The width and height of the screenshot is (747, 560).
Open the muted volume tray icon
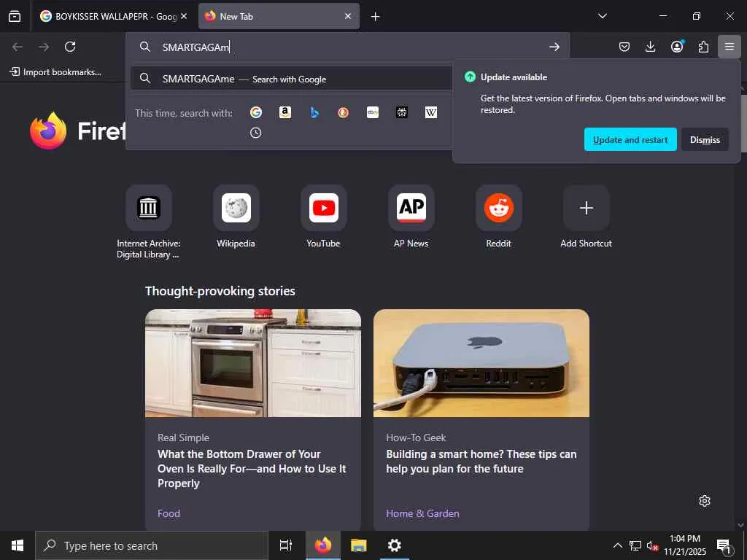653,545
